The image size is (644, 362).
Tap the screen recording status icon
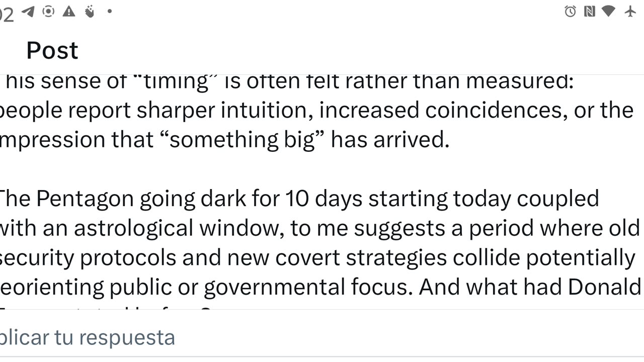click(x=48, y=11)
